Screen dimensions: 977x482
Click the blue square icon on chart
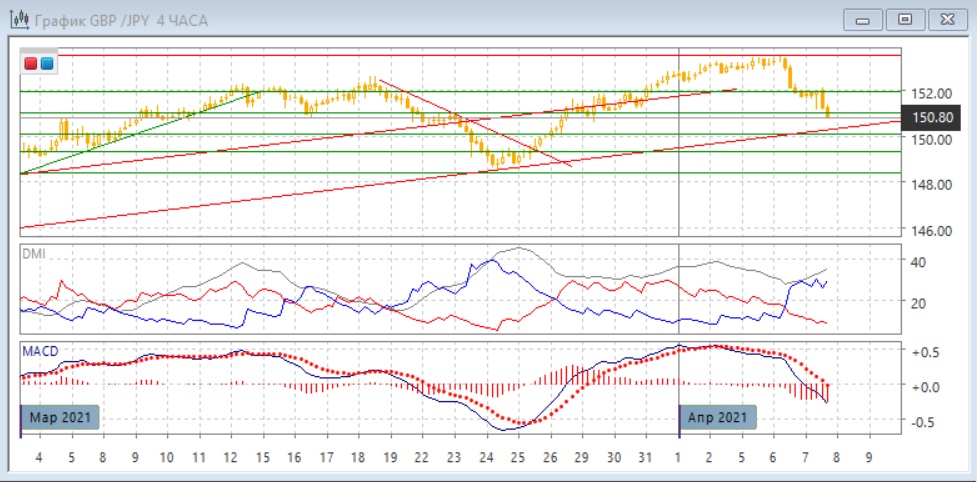pos(46,64)
